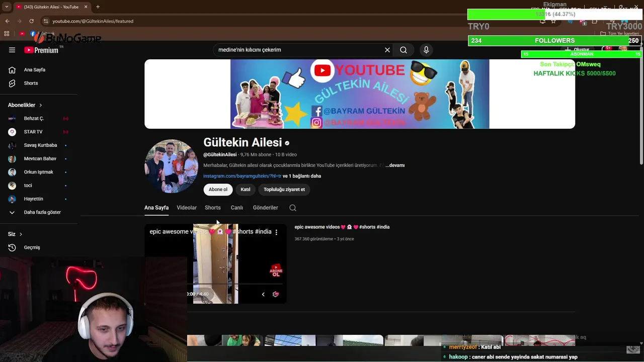Click the Gültekin Ailesi channel banner
The image size is (644, 362).
pyautogui.click(x=360, y=94)
